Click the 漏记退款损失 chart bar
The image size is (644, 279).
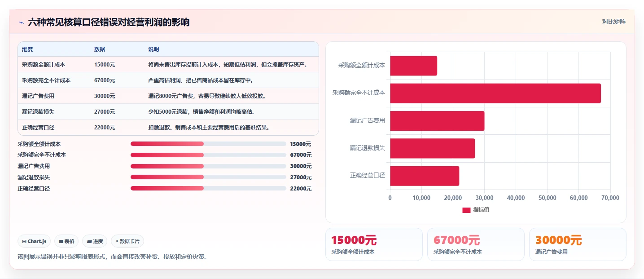tap(432, 148)
